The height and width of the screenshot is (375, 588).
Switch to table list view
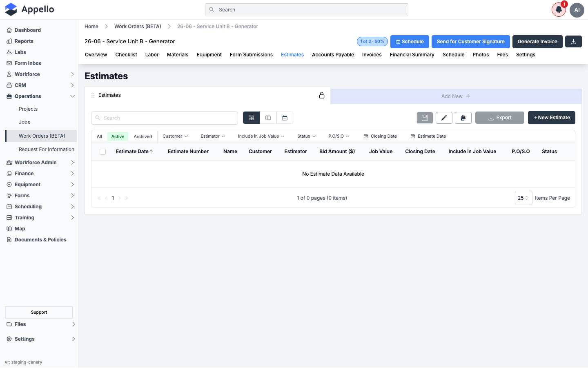251,118
